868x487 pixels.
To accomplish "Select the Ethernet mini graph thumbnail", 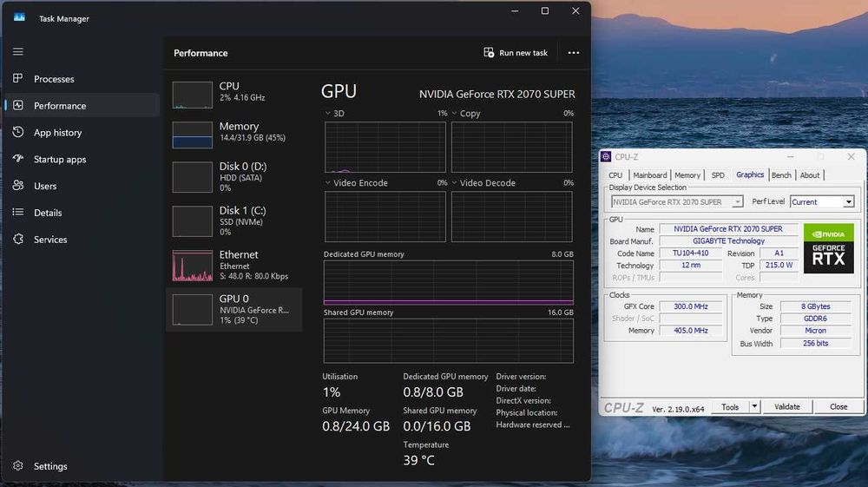I will click(x=192, y=266).
